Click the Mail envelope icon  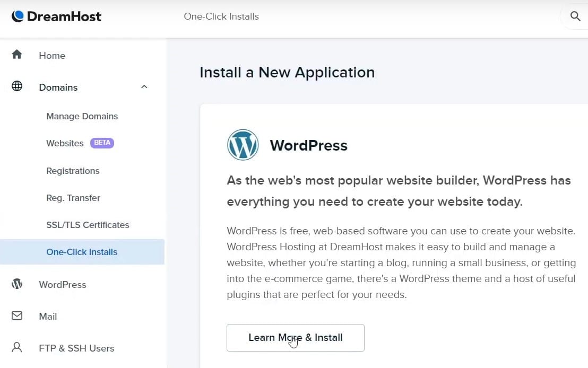pos(17,316)
